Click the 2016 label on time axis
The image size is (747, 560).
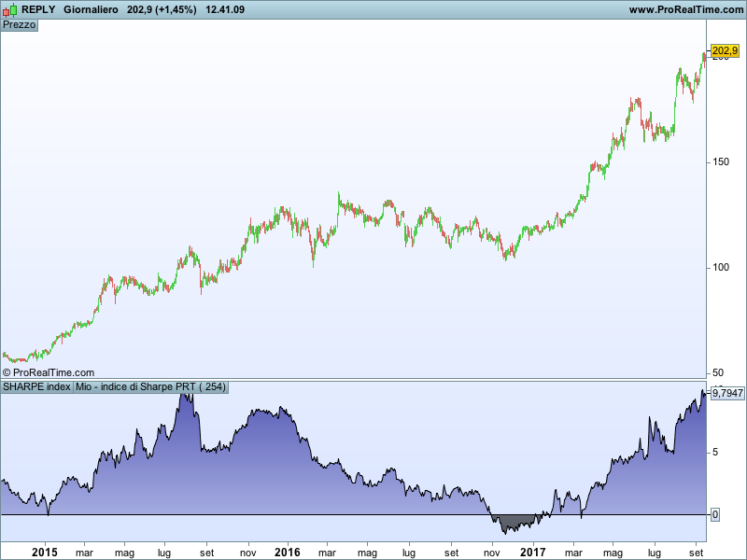(x=288, y=553)
